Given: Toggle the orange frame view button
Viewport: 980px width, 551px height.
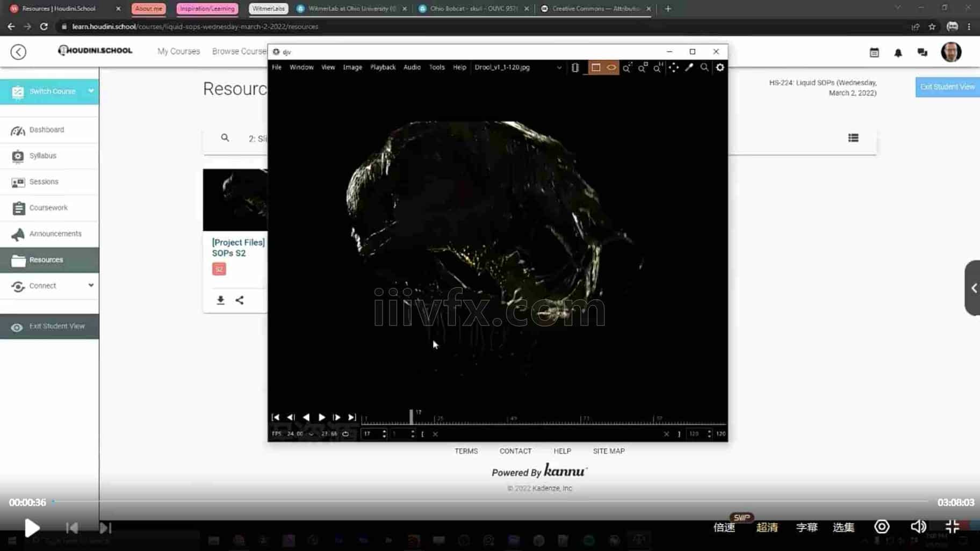Looking at the screenshot, I should point(596,68).
